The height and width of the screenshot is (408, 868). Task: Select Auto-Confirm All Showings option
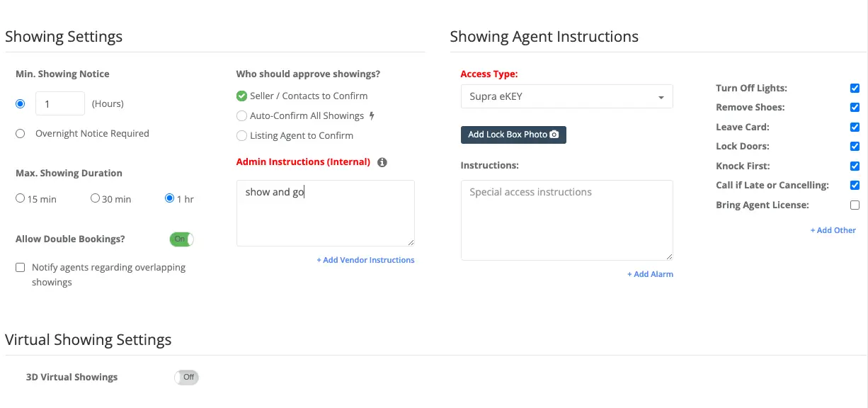pos(242,116)
